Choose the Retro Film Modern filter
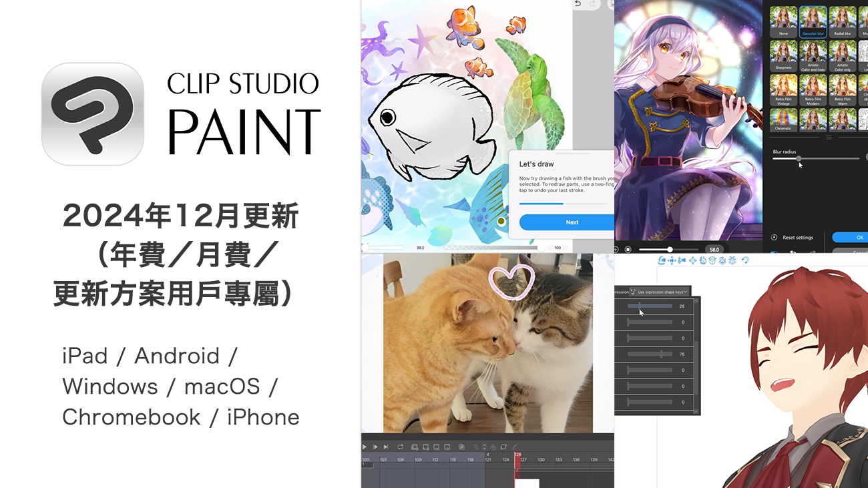The width and height of the screenshot is (868, 488). pyautogui.click(x=813, y=90)
